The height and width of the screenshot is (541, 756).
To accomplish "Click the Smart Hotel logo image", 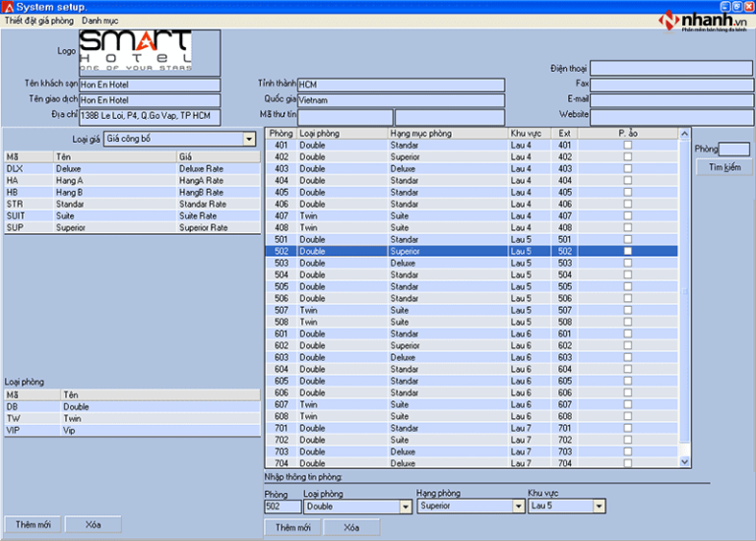I will 135,52.
